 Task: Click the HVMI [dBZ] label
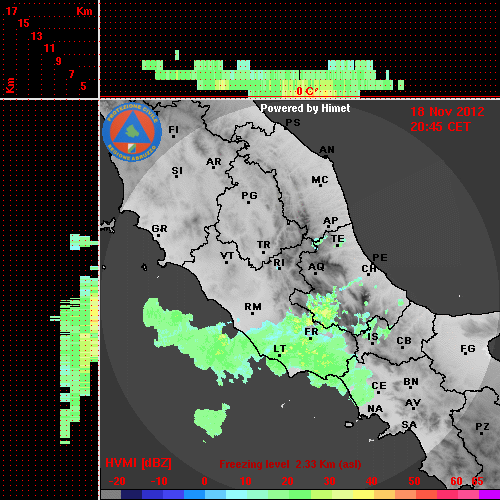tap(138, 463)
